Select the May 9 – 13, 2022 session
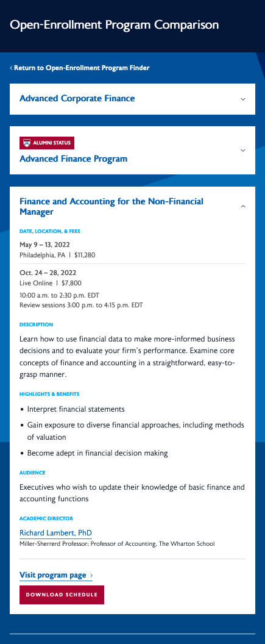 pyautogui.click(x=44, y=245)
